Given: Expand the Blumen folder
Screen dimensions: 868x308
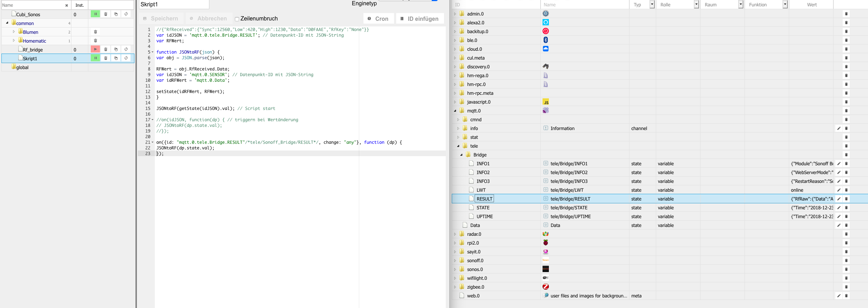Looking at the screenshot, I should (14, 32).
